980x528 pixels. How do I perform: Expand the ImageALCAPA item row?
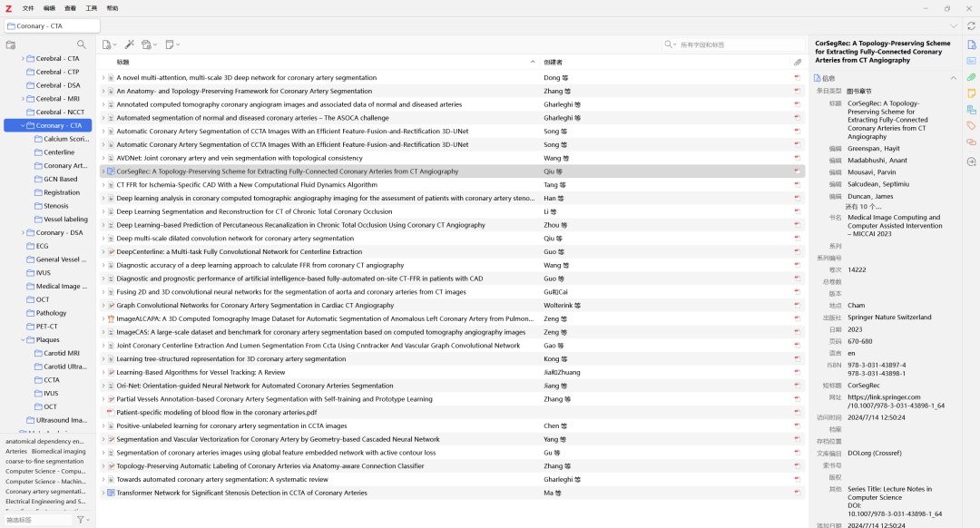pyautogui.click(x=103, y=318)
